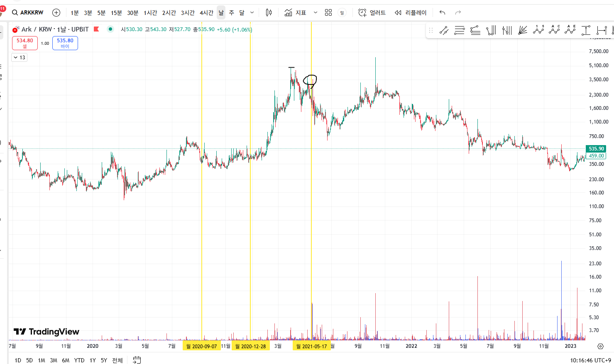Switch to the 2시간 interval

point(169,13)
